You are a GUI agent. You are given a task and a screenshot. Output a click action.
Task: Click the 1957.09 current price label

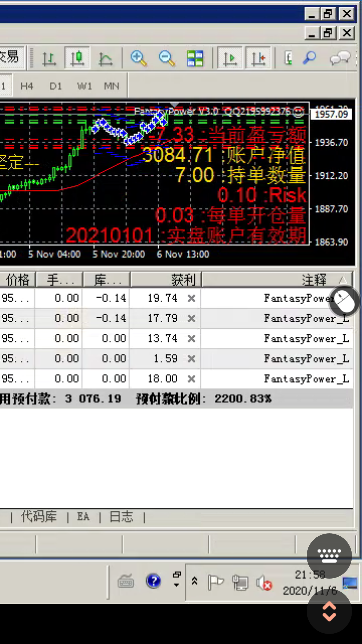point(331,114)
